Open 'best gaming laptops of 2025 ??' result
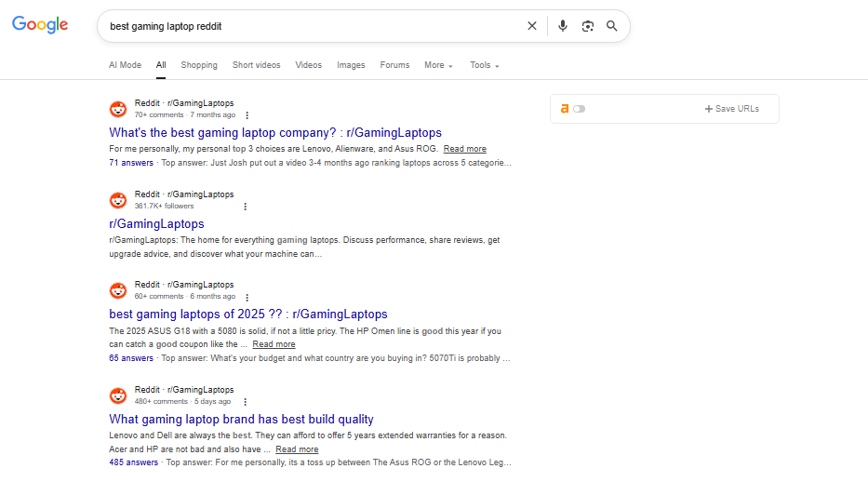 pyautogui.click(x=247, y=314)
